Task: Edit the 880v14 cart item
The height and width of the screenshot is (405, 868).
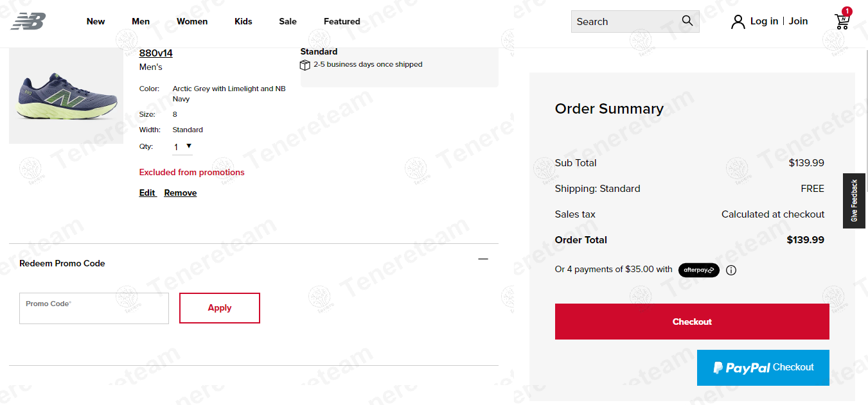Action: click(147, 193)
